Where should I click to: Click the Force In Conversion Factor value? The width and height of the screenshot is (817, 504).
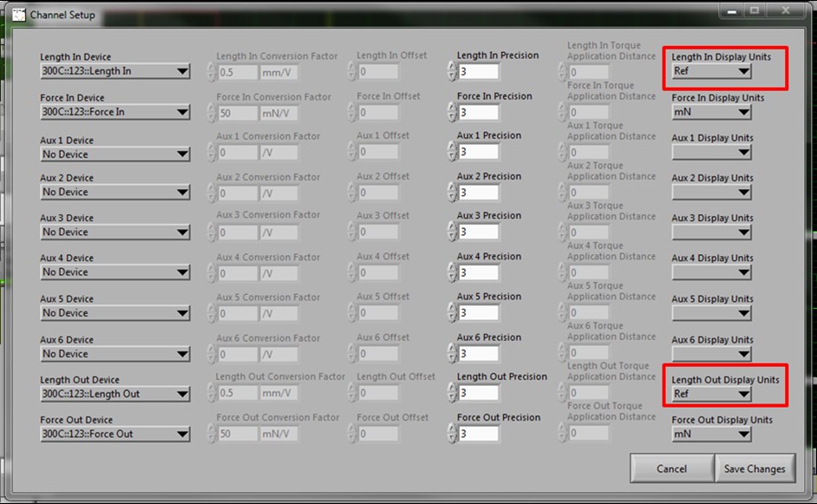(238, 113)
